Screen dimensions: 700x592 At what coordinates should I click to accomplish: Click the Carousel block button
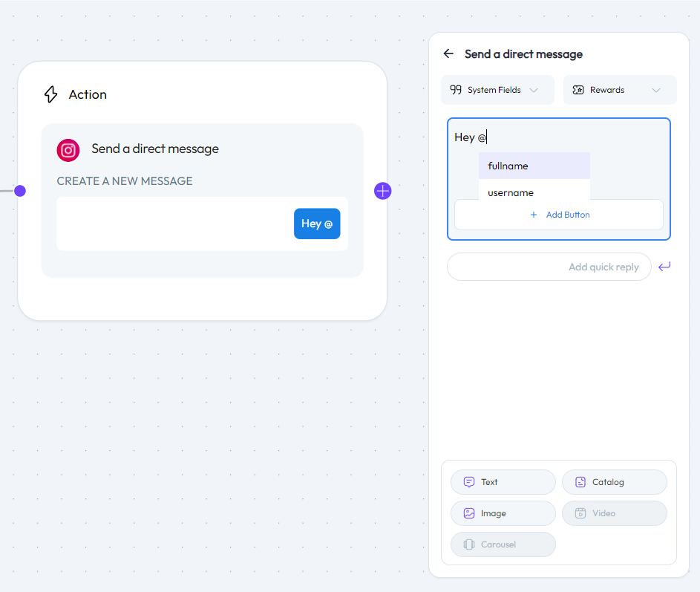pos(503,544)
